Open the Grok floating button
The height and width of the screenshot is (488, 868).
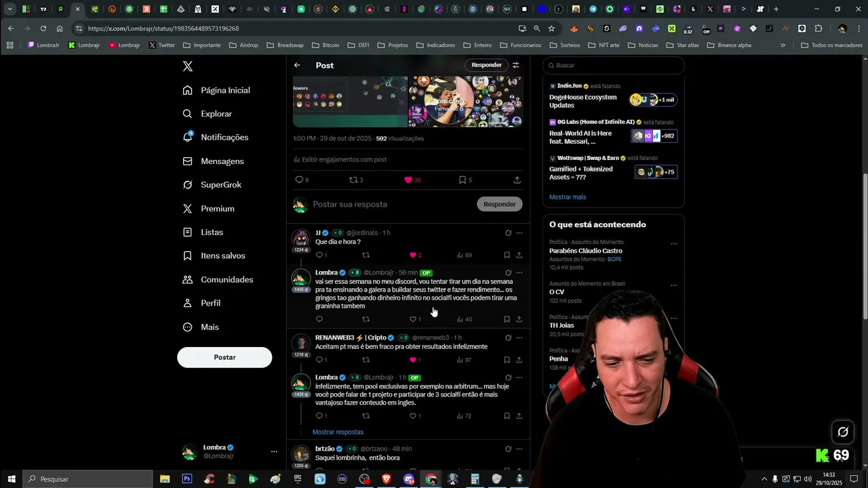[843, 432]
